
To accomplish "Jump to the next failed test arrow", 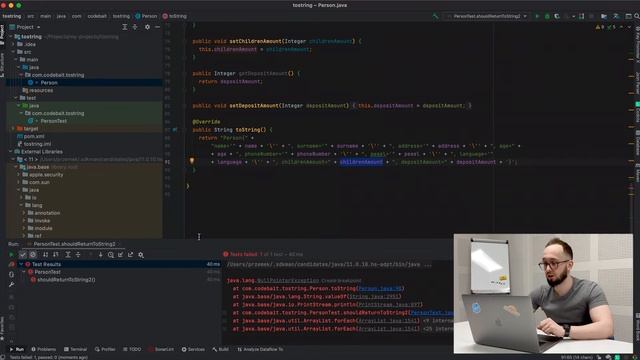I will [x=100, y=255].
